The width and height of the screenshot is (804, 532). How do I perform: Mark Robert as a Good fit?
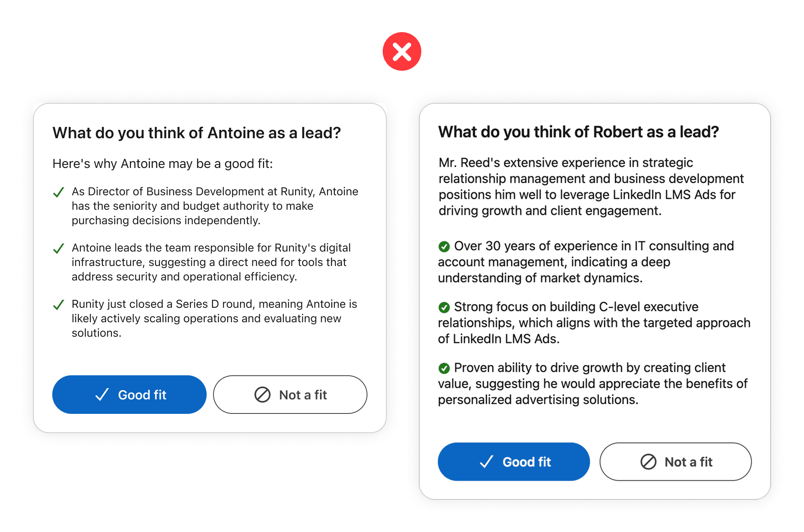click(514, 462)
